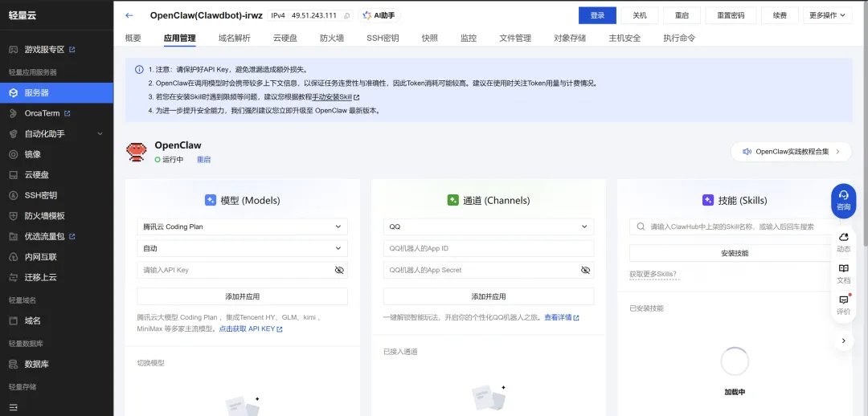
Task: Click the 通道 (Channels) section icon
Action: click(x=452, y=200)
